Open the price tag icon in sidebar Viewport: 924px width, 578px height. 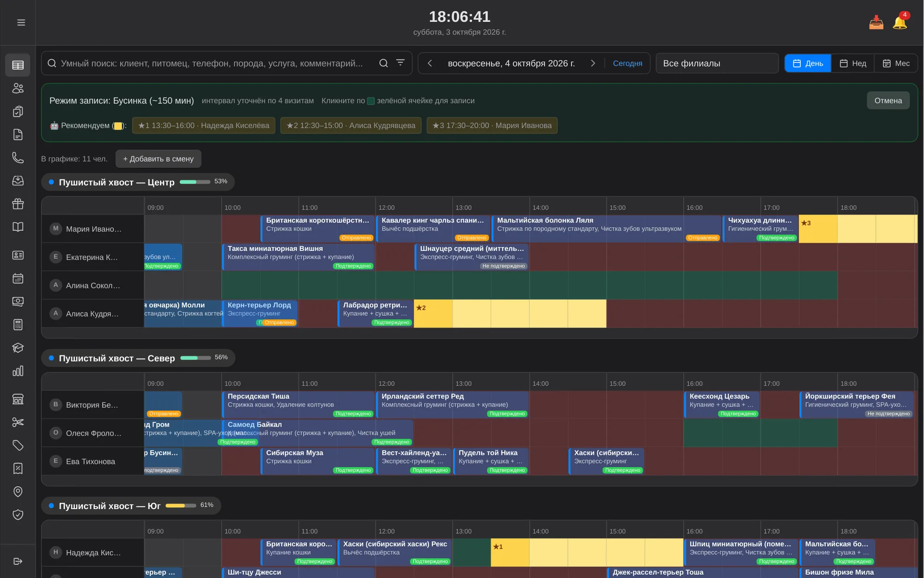point(18,445)
